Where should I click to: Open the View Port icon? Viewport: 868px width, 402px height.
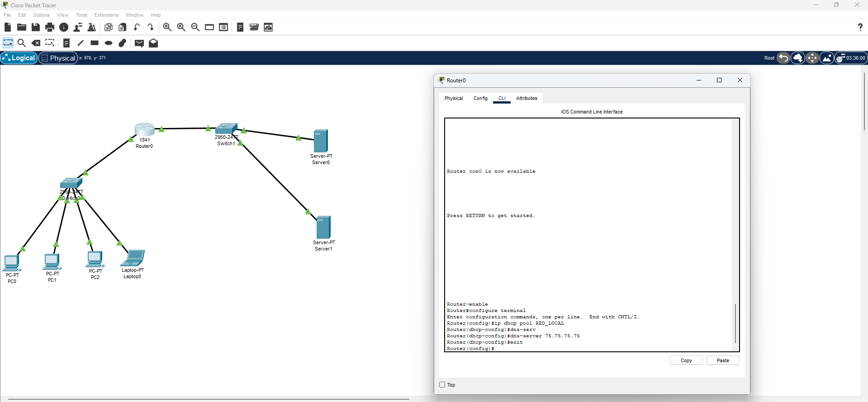(209, 27)
